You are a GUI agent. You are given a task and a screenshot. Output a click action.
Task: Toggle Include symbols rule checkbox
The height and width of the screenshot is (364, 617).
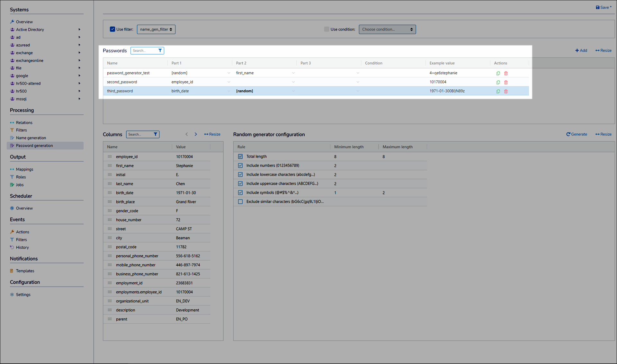pyautogui.click(x=240, y=193)
